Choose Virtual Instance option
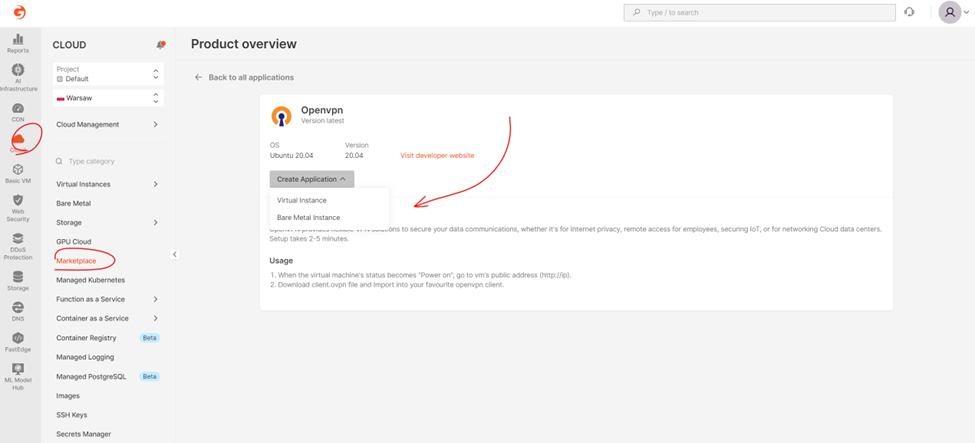Viewport: 975px width, 443px height. point(302,200)
